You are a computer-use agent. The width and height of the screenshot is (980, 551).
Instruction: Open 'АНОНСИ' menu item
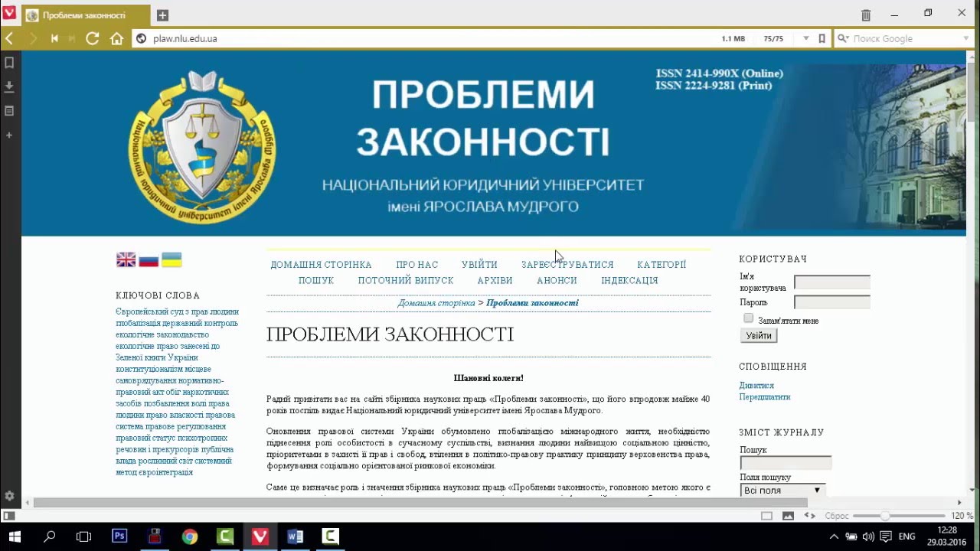[557, 281]
